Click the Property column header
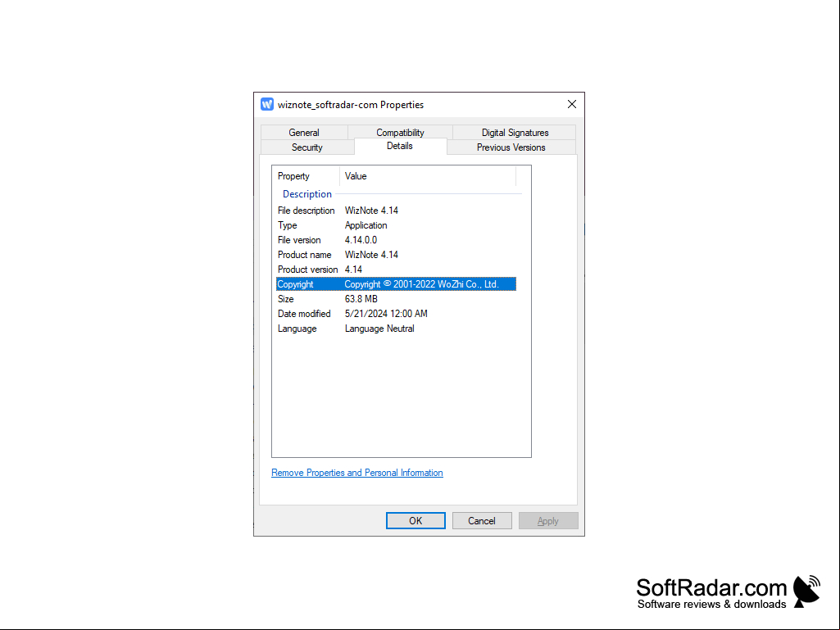This screenshot has height=630, width=840. click(x=306, y=176)
